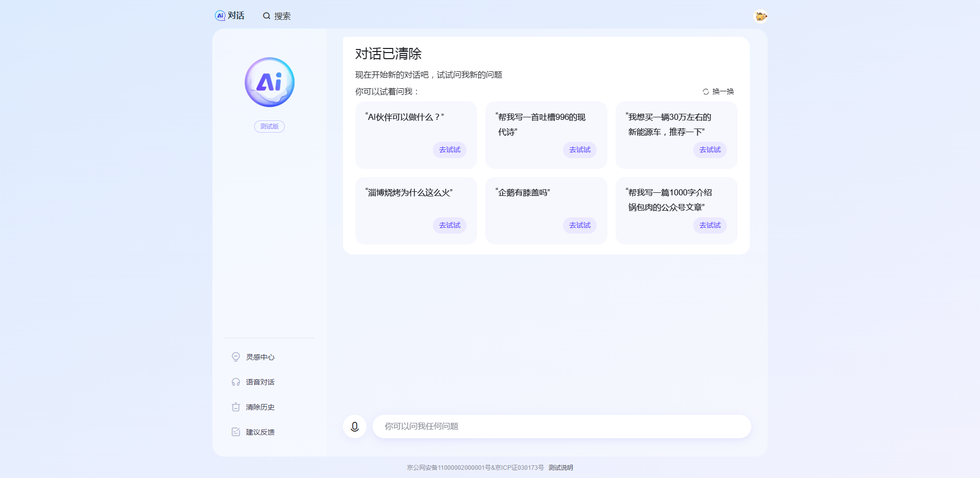Click 去试试 on the 996现代诗 suggestion card

(x=580, y=149)
